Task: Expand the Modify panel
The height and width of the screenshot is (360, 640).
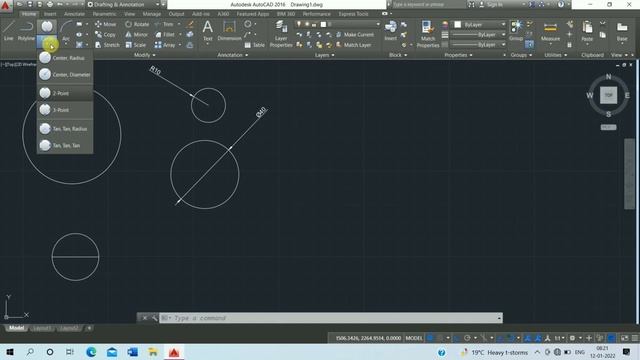Action: (144, 55)
